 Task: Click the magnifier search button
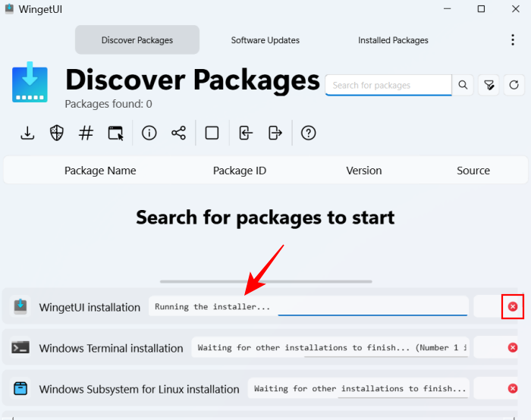pyautogui.click(x=463, y=85)
